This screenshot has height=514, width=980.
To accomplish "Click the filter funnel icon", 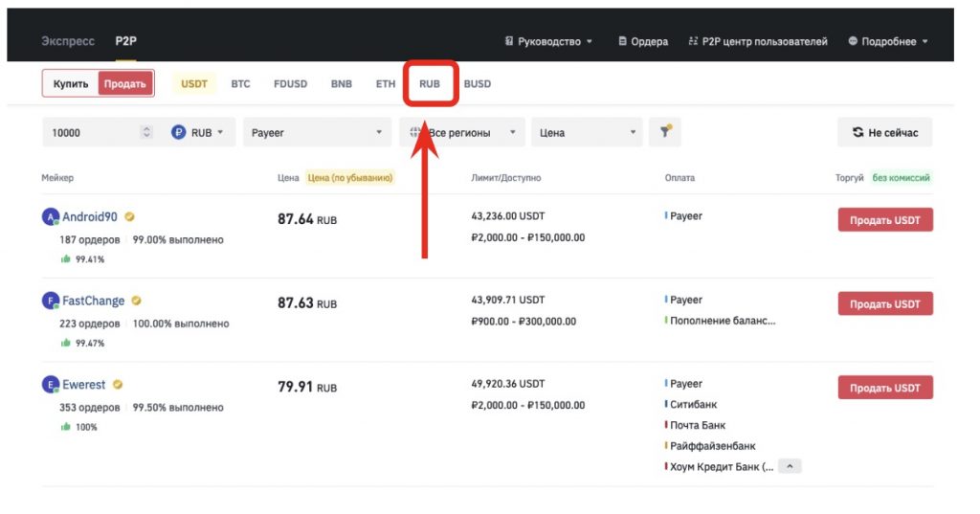I will pos(665,132).
